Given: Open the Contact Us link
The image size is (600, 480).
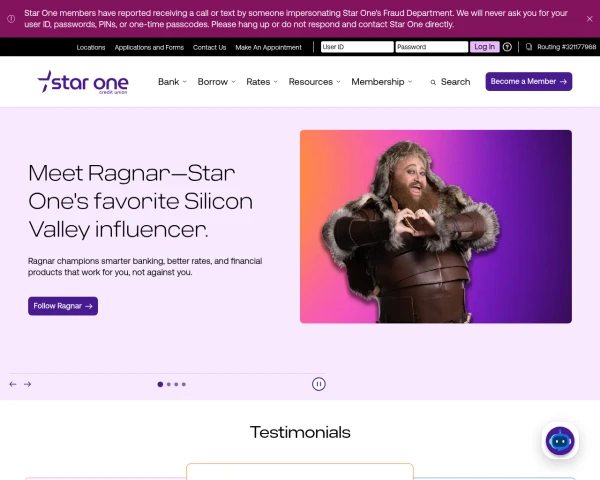Looking at the screenshot, I should click(x=210, y=47).
